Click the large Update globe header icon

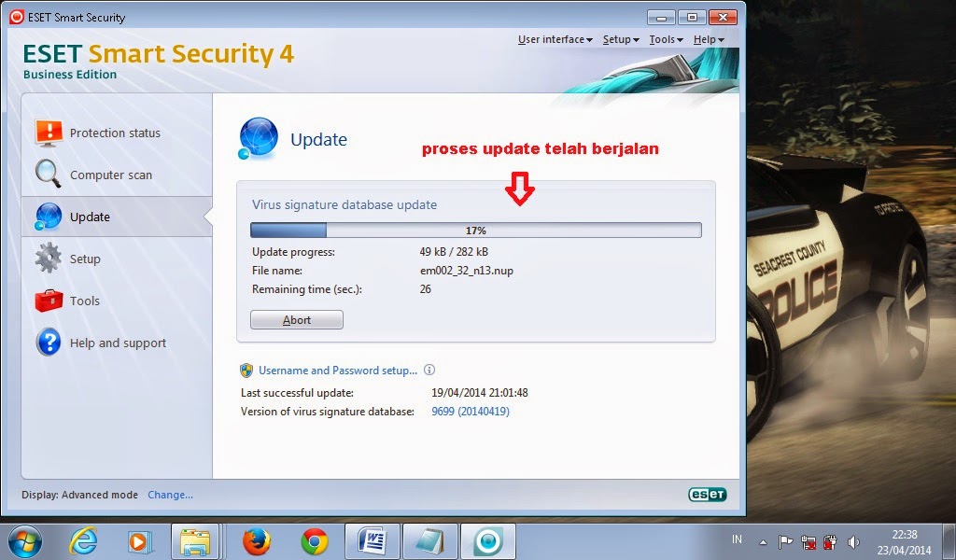pos(258,138)
